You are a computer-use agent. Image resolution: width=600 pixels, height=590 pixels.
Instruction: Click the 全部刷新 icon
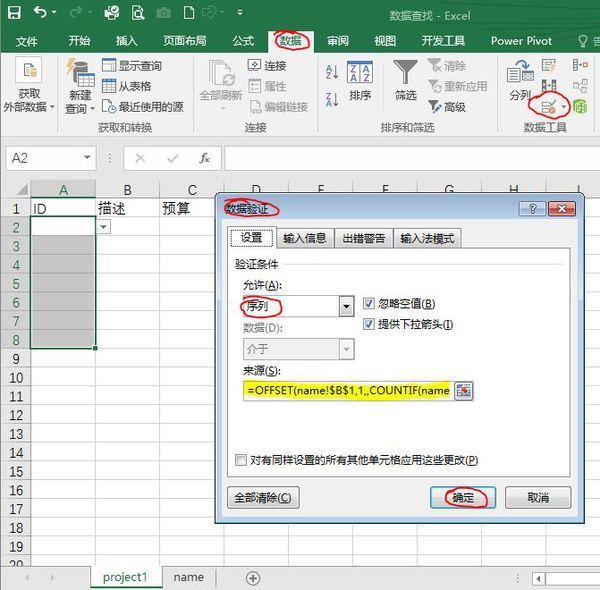pos(221,75)
